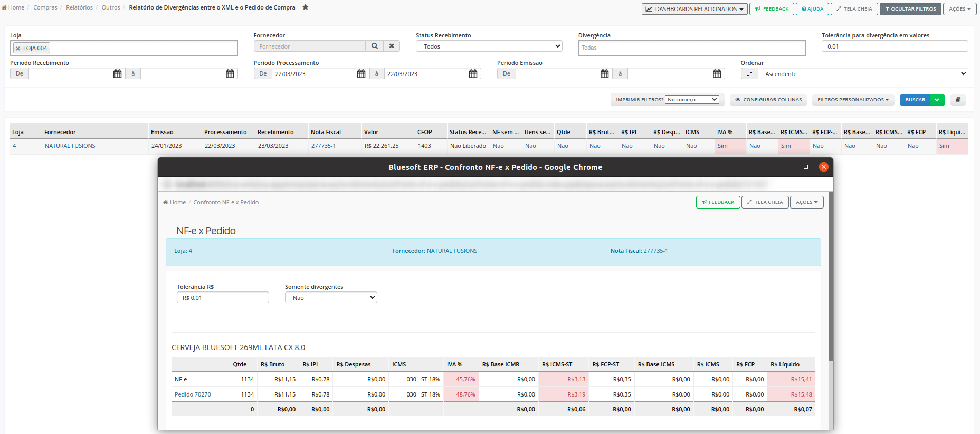Screen dimensions: 980x434
Task: Open calendar for Período Emissão end date
Action: (717, 74)
